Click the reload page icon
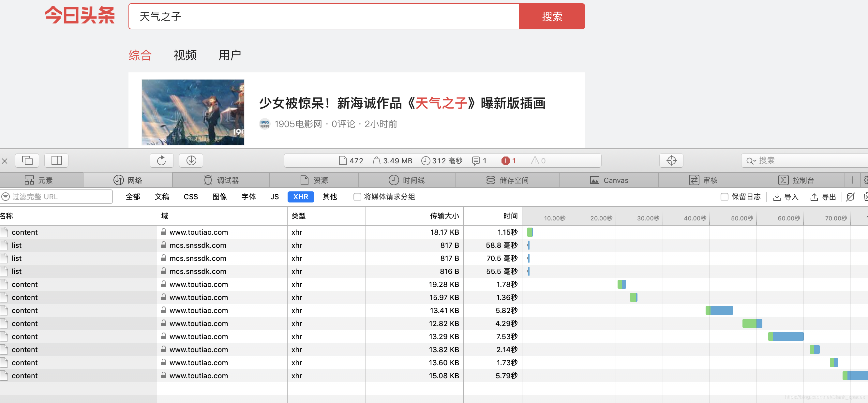The width and height of the screenshot is (868, 403). (x=162, y=160)
